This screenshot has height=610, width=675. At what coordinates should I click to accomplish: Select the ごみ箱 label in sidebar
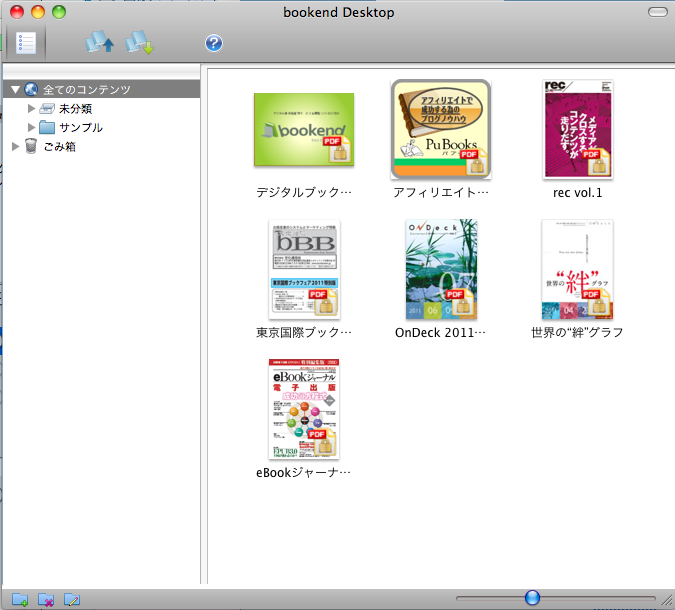59,146
